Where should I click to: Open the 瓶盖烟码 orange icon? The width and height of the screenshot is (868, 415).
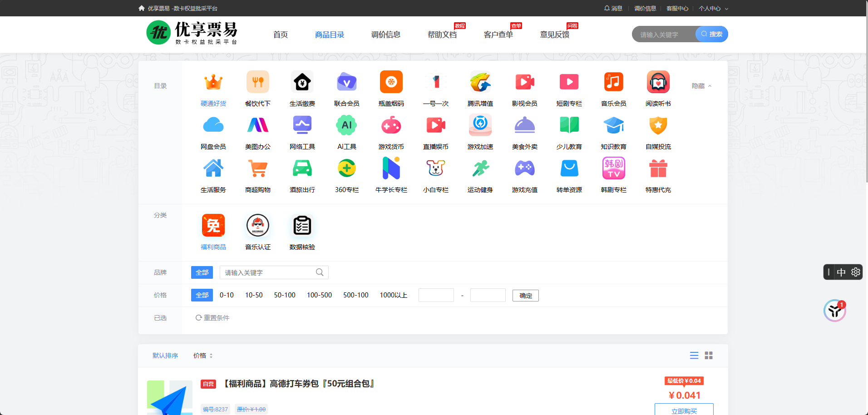(391, 82)
